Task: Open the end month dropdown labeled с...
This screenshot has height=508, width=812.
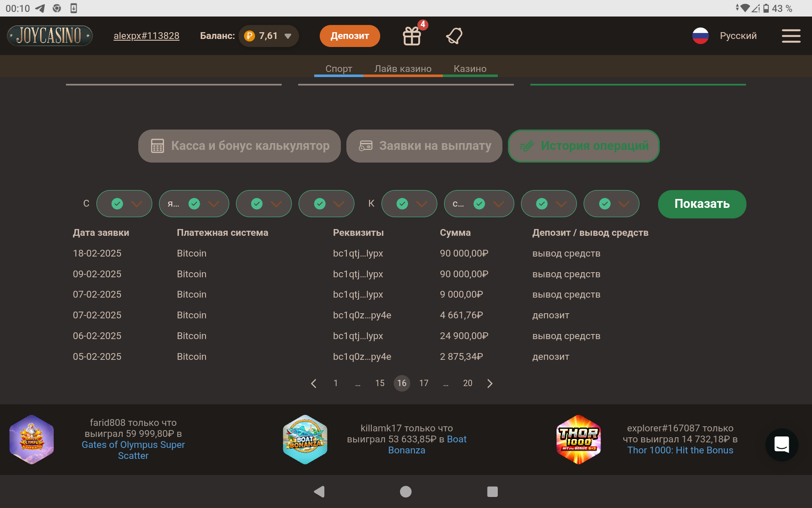Action: click(479, 204)
